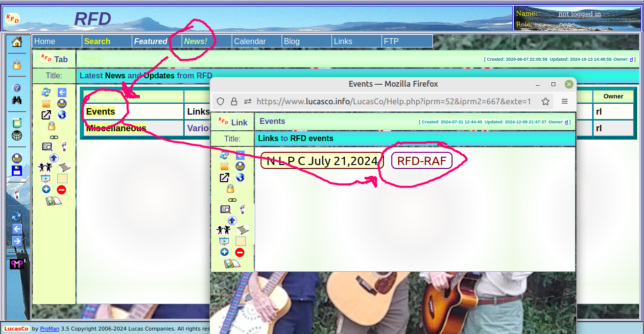Click the RFD-RAF event button

pyautogui.click(x=422, y=161)
